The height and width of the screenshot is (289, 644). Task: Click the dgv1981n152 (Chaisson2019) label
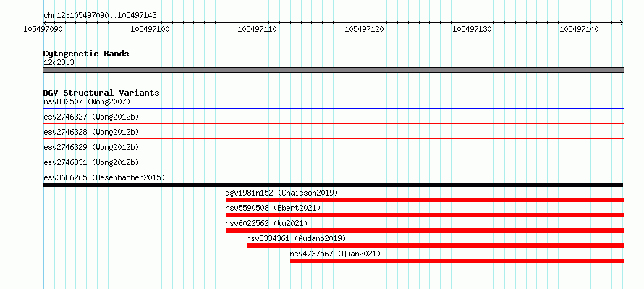tap(281, 193)
